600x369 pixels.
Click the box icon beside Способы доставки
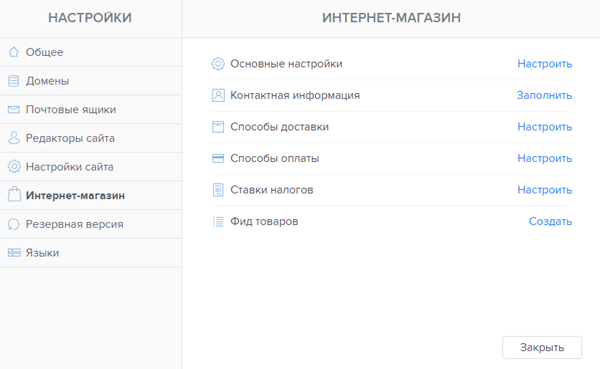[x=218, y=127]
